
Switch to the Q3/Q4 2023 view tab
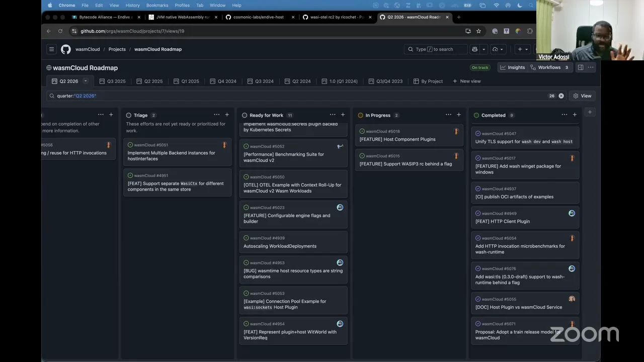click(385, 81)
